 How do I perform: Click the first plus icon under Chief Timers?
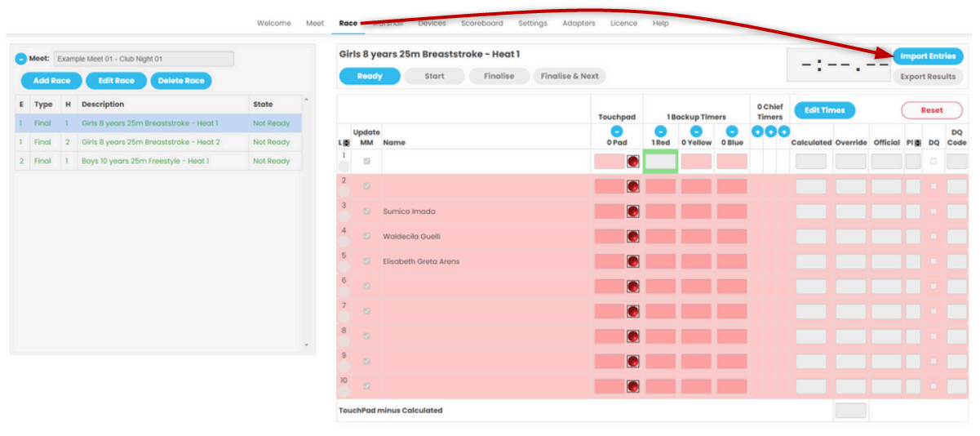pyautogui.click(x=757, y=131)
